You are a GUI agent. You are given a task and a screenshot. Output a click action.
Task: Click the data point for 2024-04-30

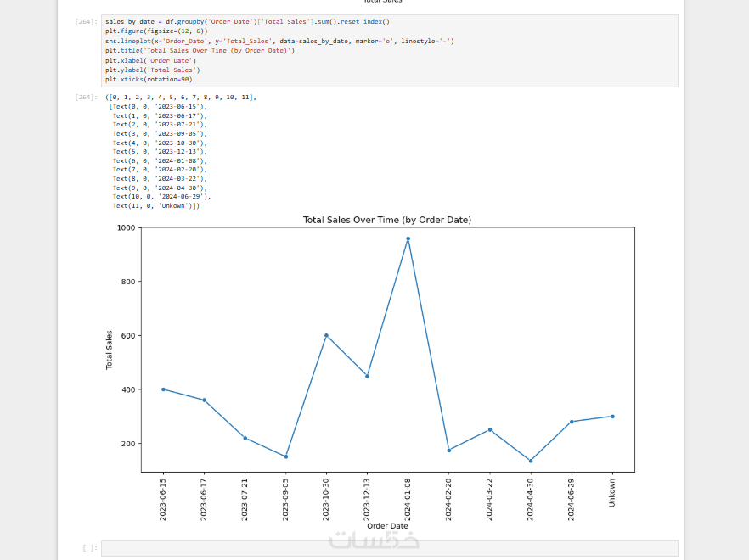click(531, 461)
